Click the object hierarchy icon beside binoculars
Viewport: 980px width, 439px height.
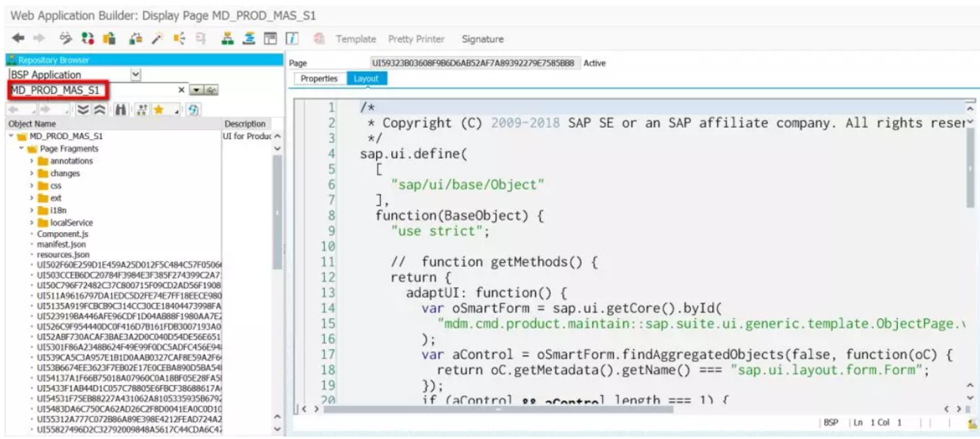[142, 110]
